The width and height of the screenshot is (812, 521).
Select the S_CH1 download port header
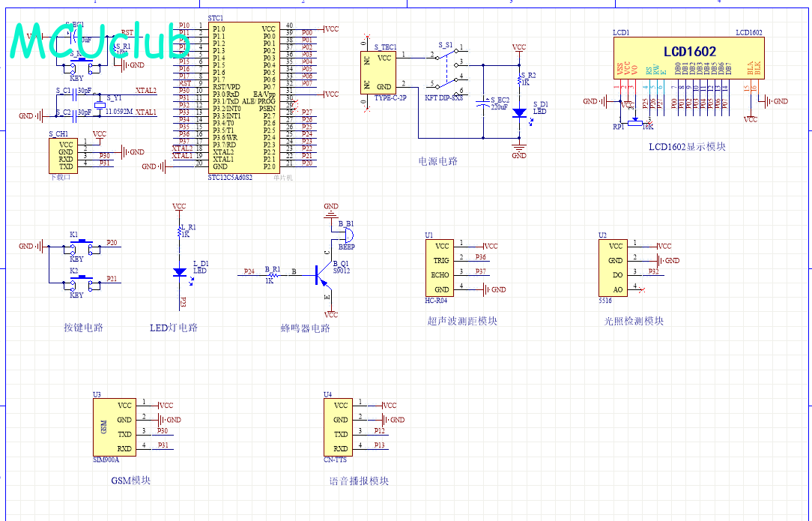pos(66,155)
